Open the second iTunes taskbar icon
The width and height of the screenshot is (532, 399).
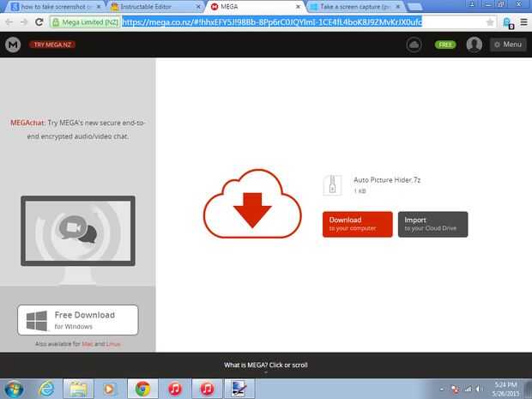[208, 389]
